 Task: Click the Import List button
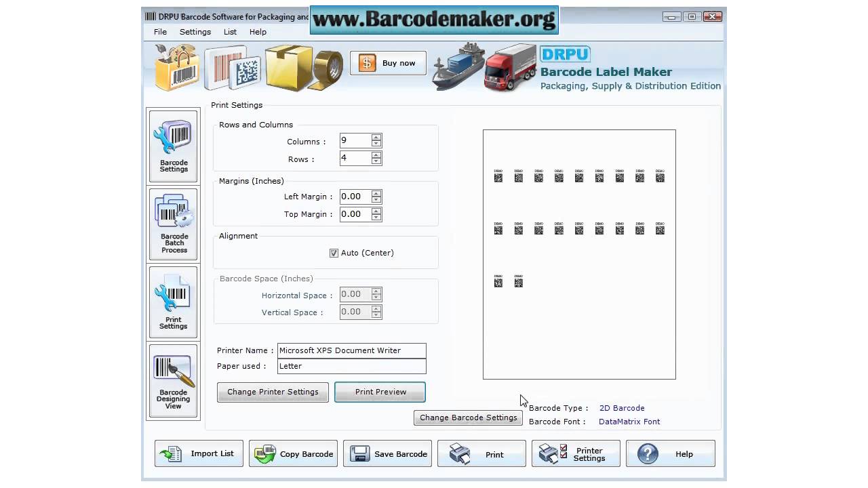[199, 453]
